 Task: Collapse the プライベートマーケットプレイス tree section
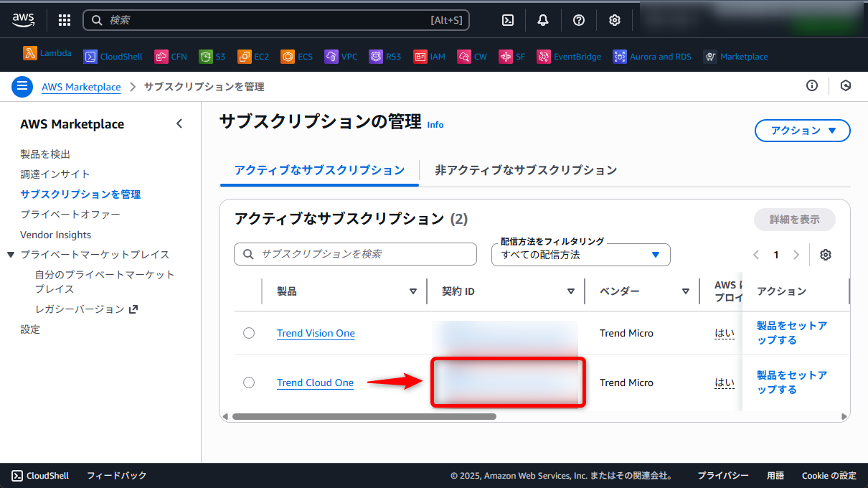[10, 254]
